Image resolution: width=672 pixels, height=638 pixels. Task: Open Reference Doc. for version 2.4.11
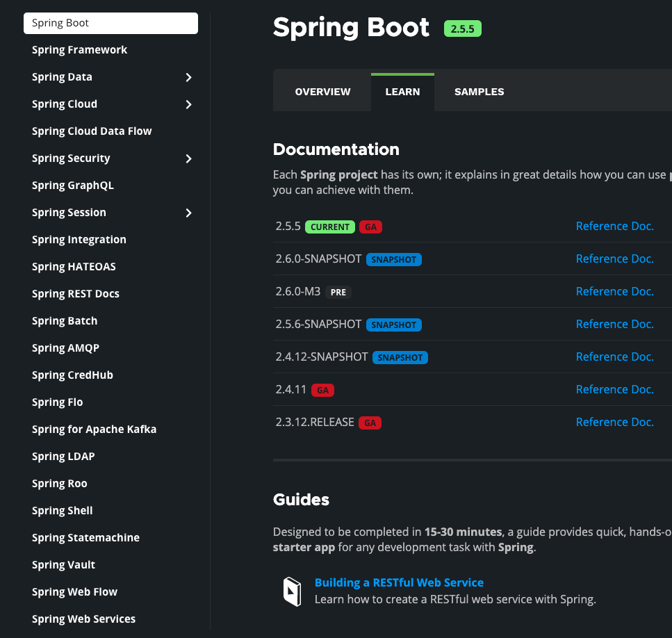tap(614, 389)
